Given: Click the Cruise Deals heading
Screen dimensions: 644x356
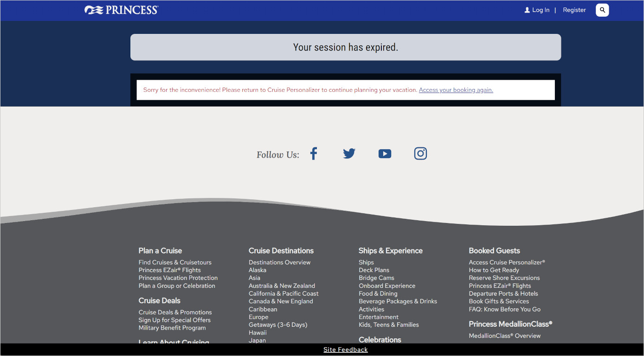Looking at the screenshot, I should click(159, 301).
